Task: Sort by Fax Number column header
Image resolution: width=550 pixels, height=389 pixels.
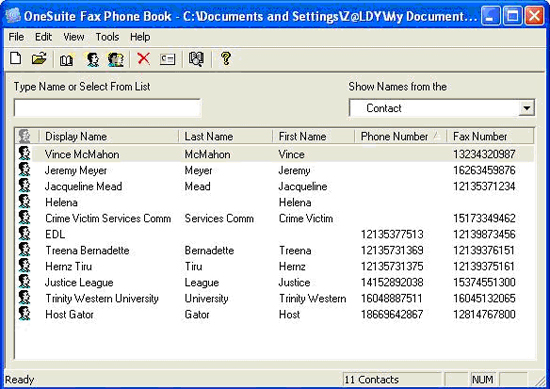Action: coord(490,136)
